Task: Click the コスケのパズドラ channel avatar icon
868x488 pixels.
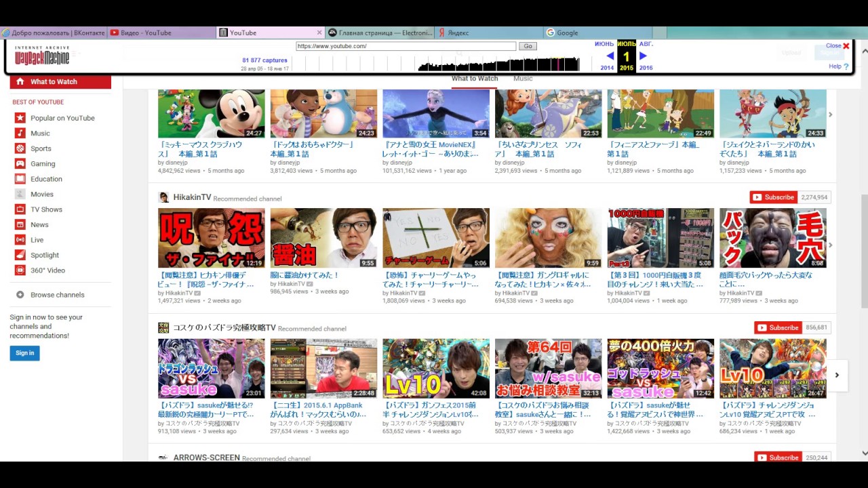Action: 163,327
